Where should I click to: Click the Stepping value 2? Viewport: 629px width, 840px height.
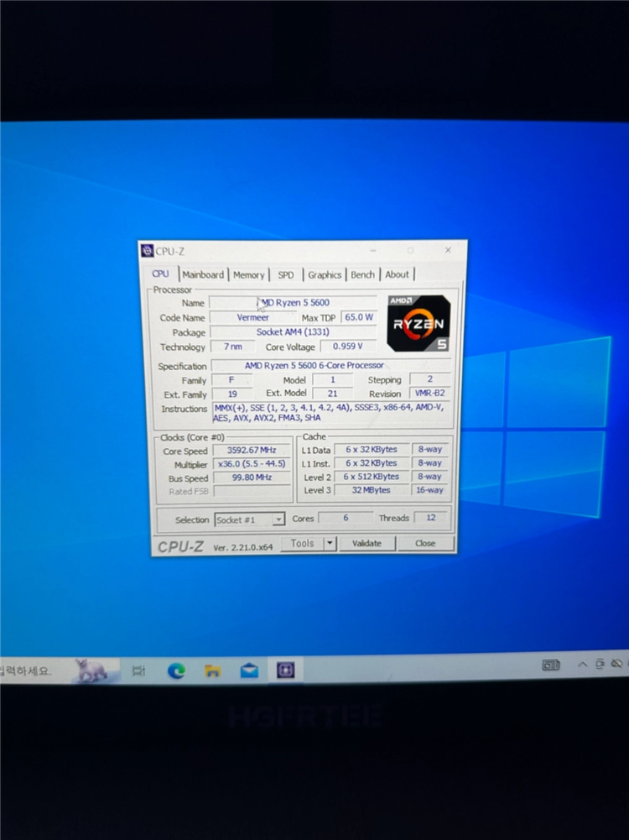pyautogui.click(x=430, y=378)
